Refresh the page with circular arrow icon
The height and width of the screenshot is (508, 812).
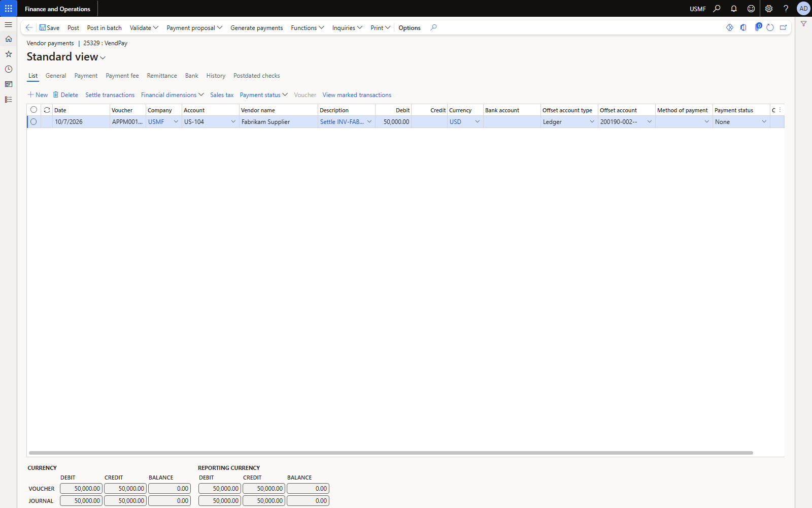pos(770,27)
